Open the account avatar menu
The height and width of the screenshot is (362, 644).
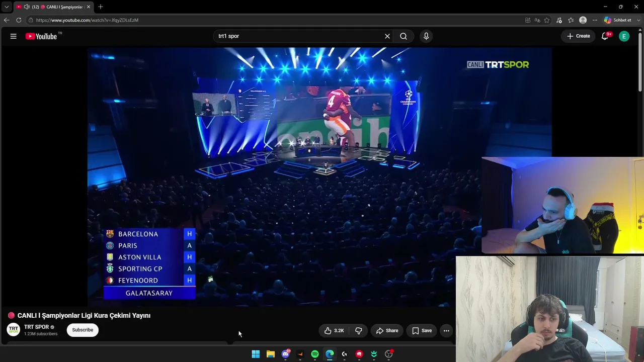(624, 36)
